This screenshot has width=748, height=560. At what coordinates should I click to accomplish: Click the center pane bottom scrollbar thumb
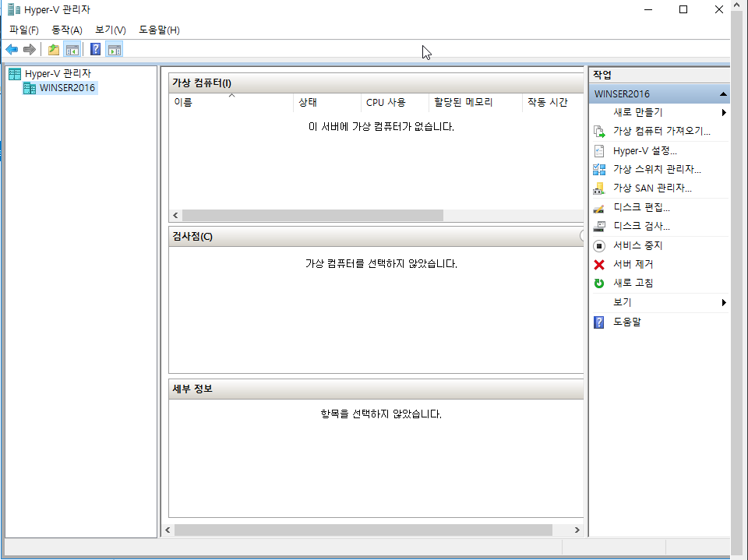point(364,530)
